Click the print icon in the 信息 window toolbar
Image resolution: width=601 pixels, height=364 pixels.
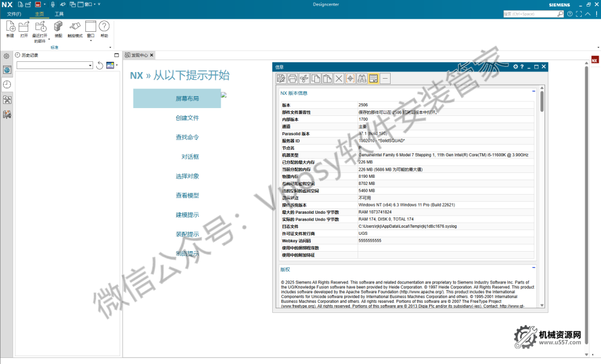(x=291, y=78)
